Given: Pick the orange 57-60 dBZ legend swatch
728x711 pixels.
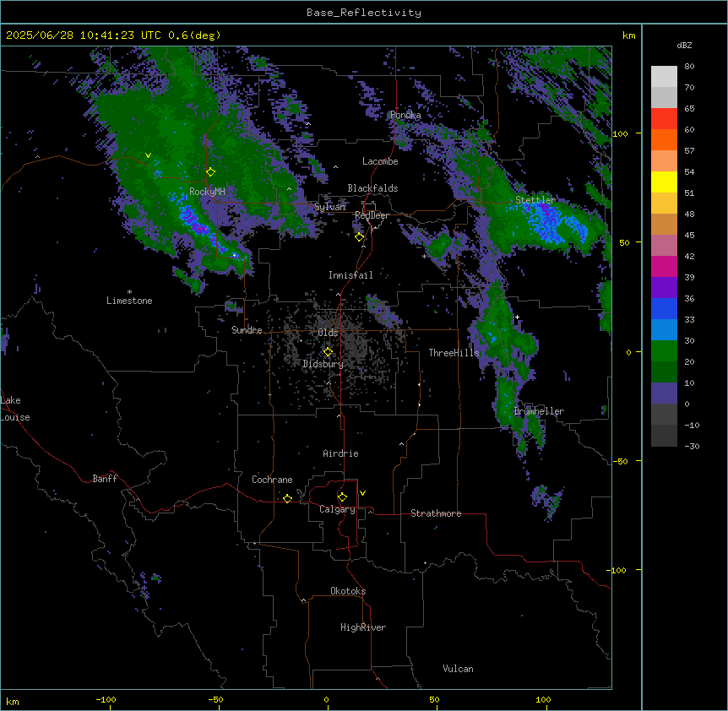Looking at the screenshot, I should [664, 139].
